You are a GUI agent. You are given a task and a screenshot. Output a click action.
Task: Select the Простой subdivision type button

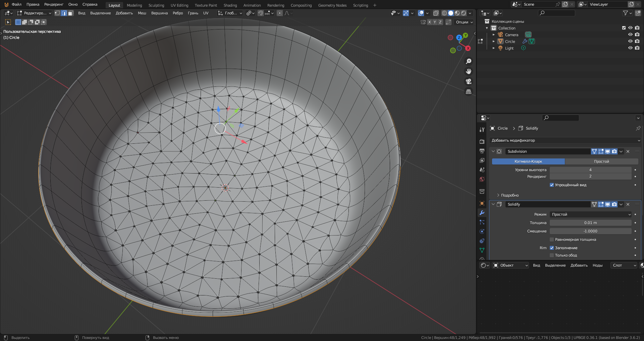point(601,161)
